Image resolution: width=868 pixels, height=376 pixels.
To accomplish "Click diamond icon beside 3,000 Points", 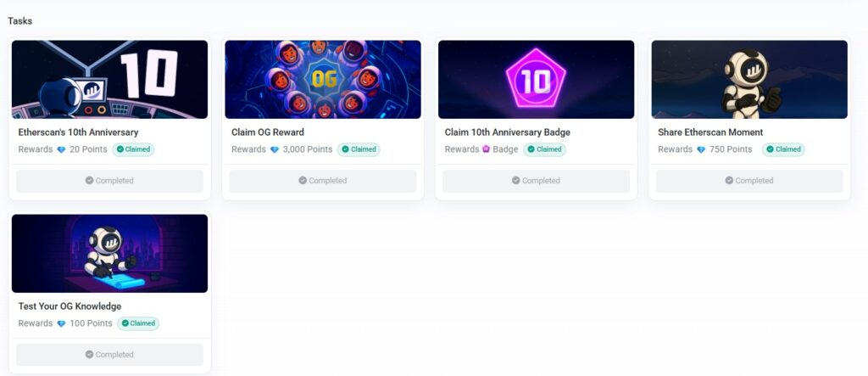I will pos(275,150).
